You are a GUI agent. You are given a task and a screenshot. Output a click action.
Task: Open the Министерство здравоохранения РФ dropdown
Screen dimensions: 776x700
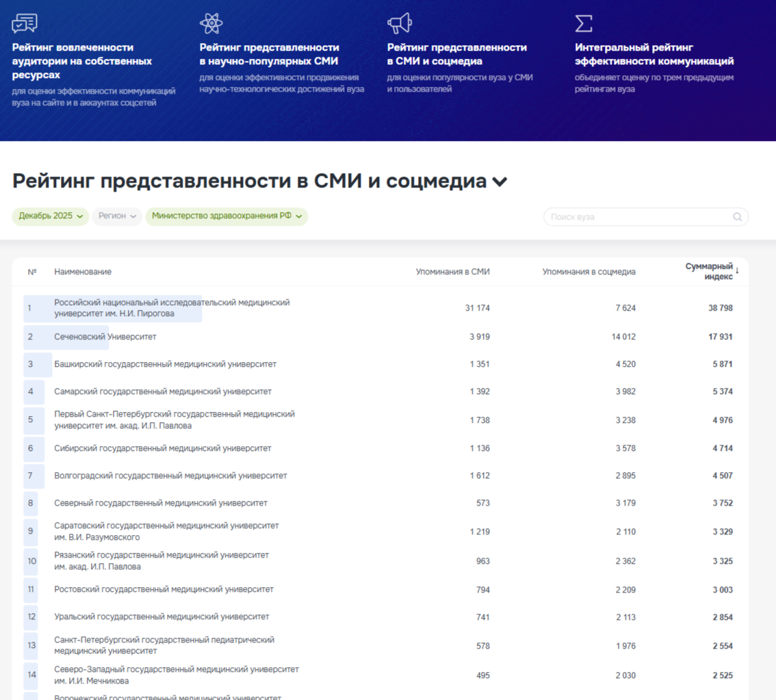point(227,216)
